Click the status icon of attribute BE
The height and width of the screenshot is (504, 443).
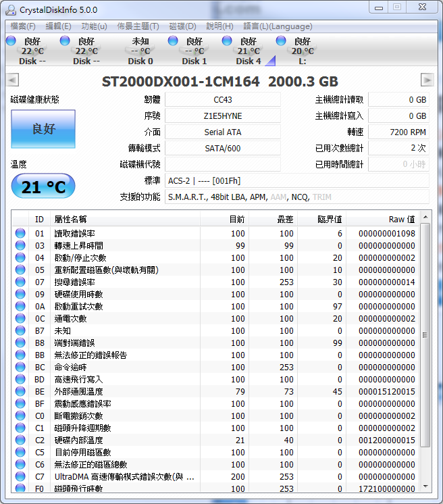click(20, 391)
